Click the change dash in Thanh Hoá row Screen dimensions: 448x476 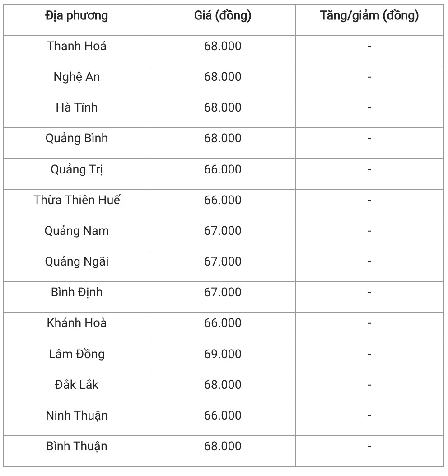point(369,46)
